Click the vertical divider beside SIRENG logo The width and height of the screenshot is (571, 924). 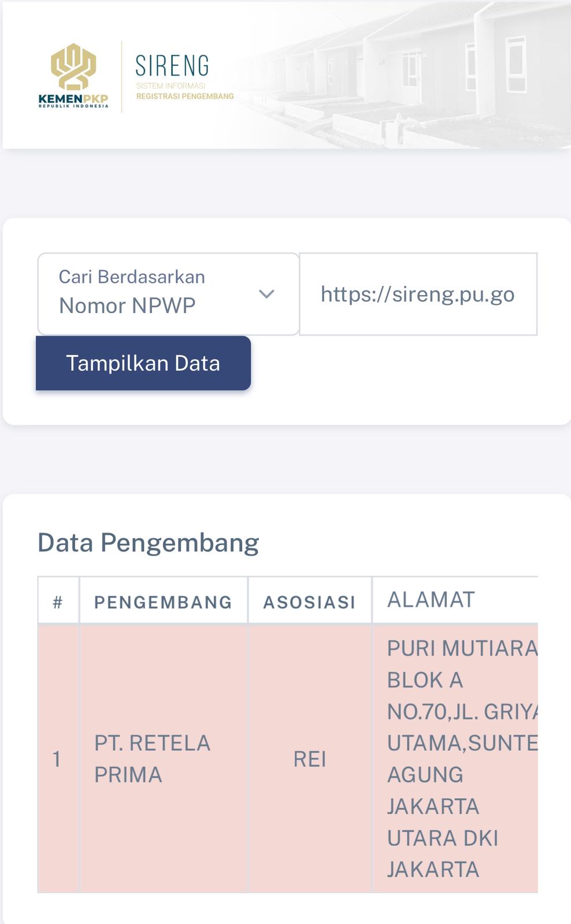coord(121,76)
